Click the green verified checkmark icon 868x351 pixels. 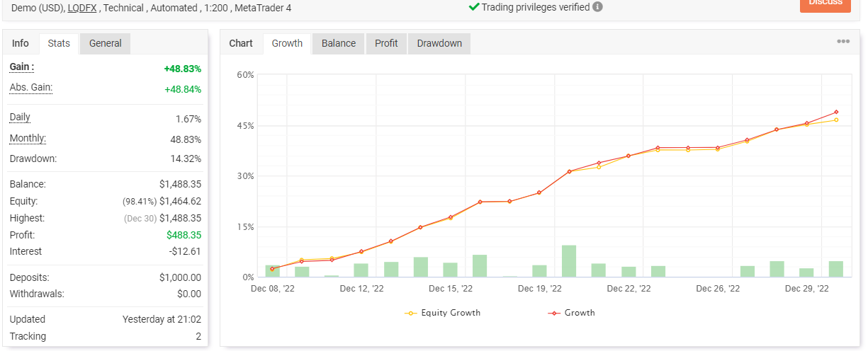[x=474, y=7]
